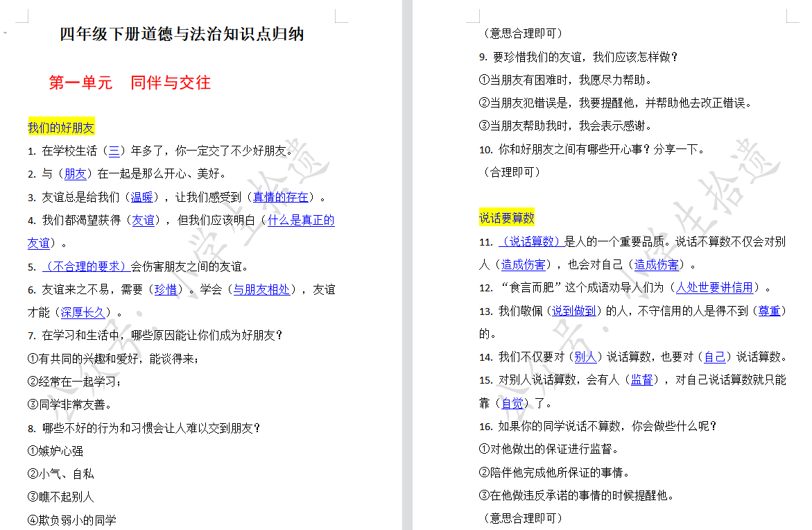Screen dimensions: 812x530
Task: Click the blue underlined answer 温暖
Action: coord(142,197)
